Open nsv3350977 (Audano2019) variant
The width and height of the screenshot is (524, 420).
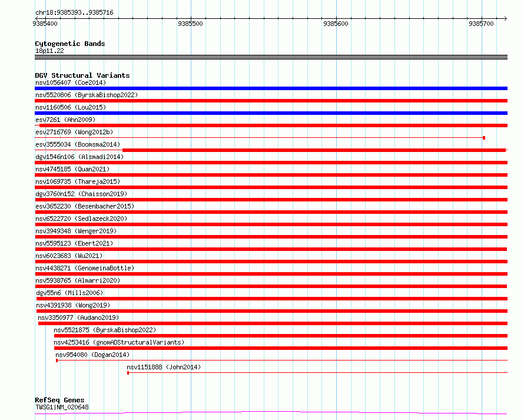coord(78,318)
